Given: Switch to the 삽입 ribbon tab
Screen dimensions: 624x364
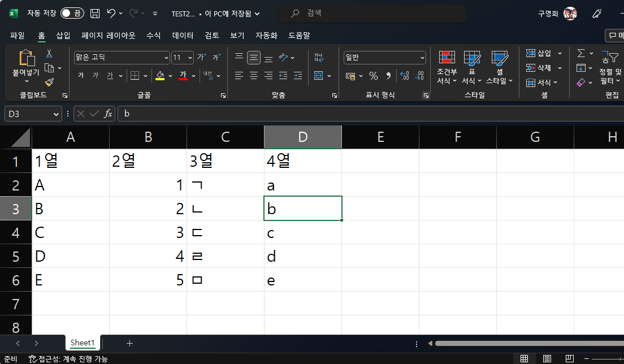Looking at the screenshot, I should [63, 36].
